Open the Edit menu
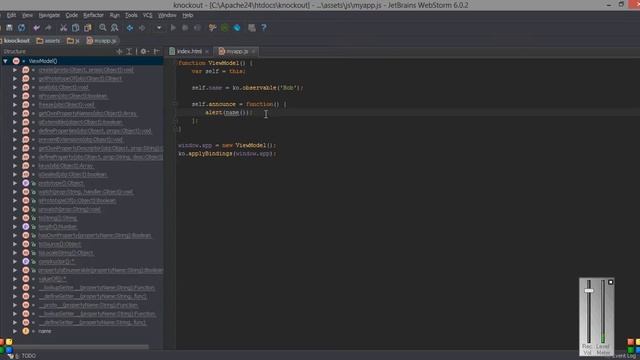The image size is (640, 360). click(11, 15)
